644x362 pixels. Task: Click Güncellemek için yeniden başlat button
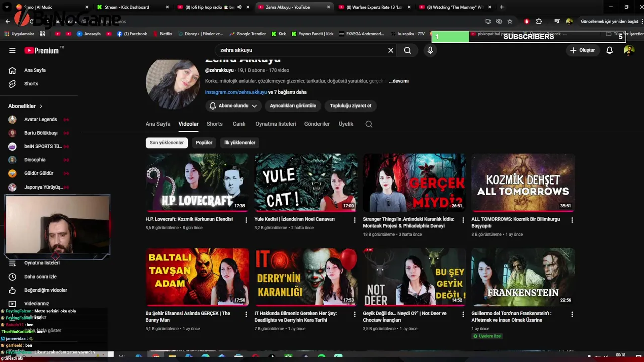tap(609, 21)
